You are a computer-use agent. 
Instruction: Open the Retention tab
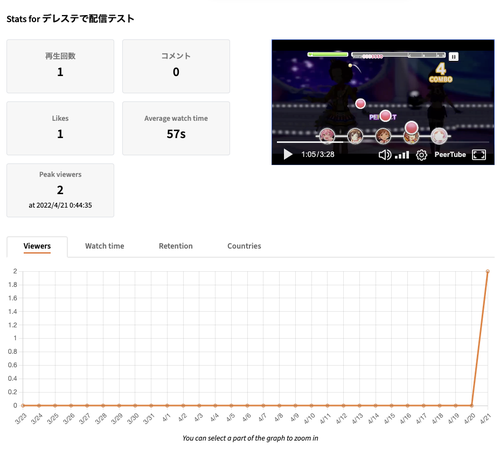(x=176, y=246)
